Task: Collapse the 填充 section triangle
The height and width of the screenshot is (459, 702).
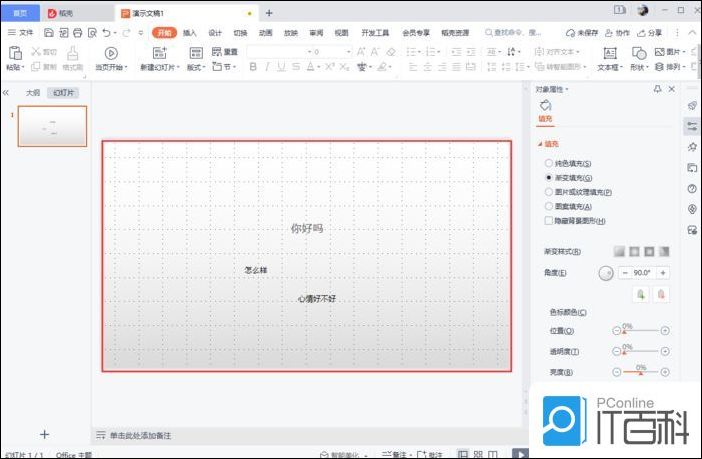Action: click(x=540, y=144)
